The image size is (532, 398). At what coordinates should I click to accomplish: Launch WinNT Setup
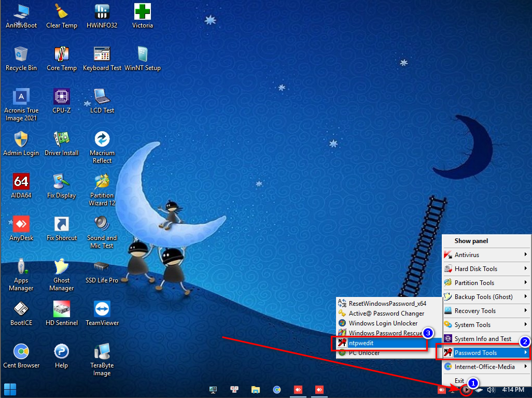coord(143,59)
